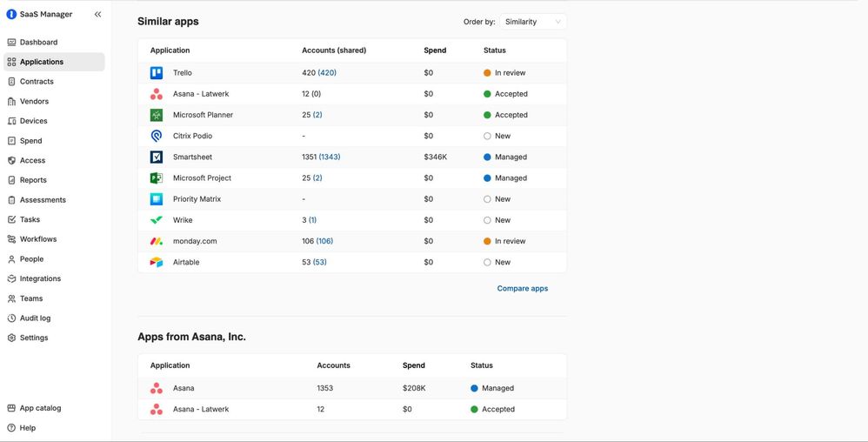Click the Trello app icon
868x442 pixels.
pos(157,73)
